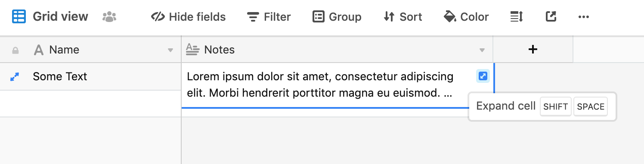This screenshot has height=164, width=644.
Task: Select the empty row below Some Text
Action: click(90, 104)
